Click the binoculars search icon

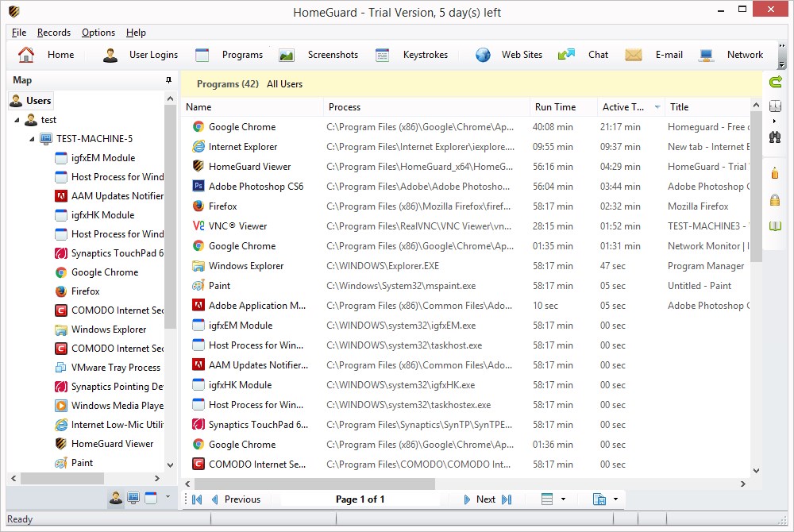pos(775,137)
